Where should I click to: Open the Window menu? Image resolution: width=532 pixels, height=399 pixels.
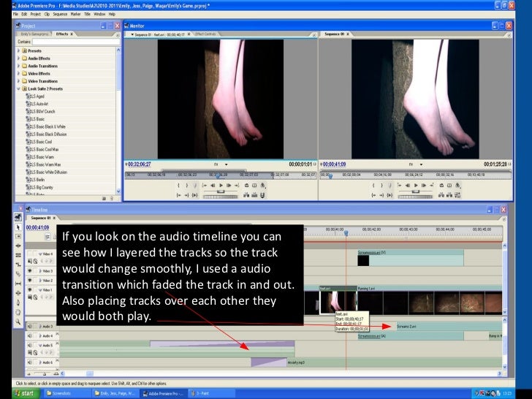tap(99, 15)
